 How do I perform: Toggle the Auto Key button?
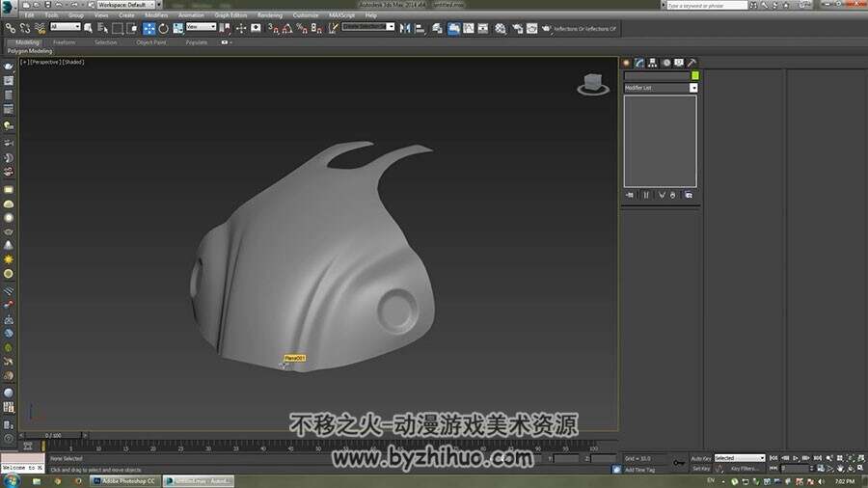tap(701, 459)
